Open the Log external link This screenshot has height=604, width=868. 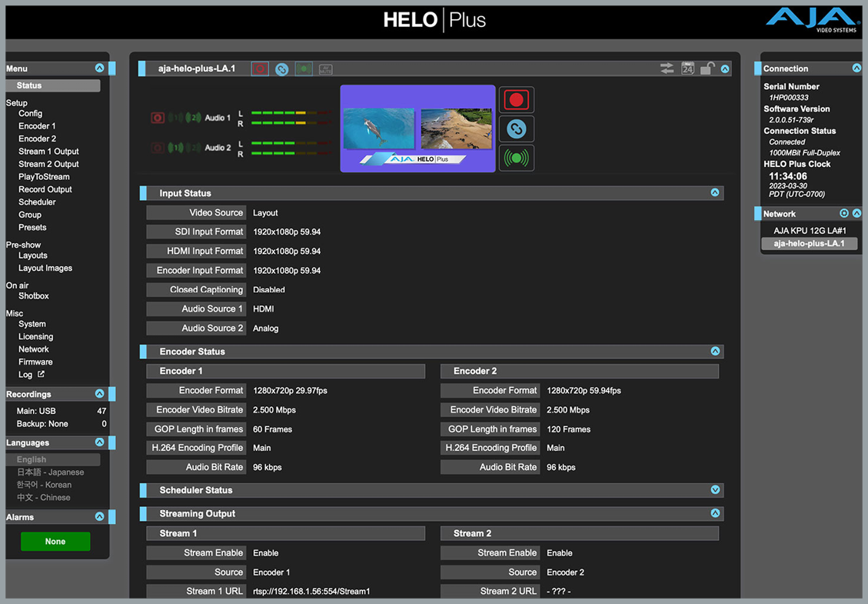tap(31, 375)
